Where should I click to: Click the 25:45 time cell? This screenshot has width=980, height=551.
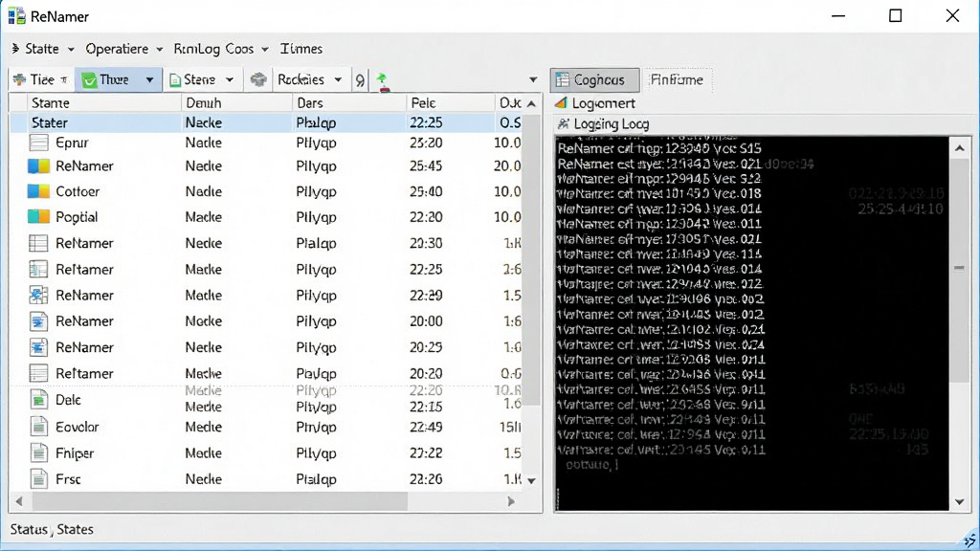[x=426, y=166]
